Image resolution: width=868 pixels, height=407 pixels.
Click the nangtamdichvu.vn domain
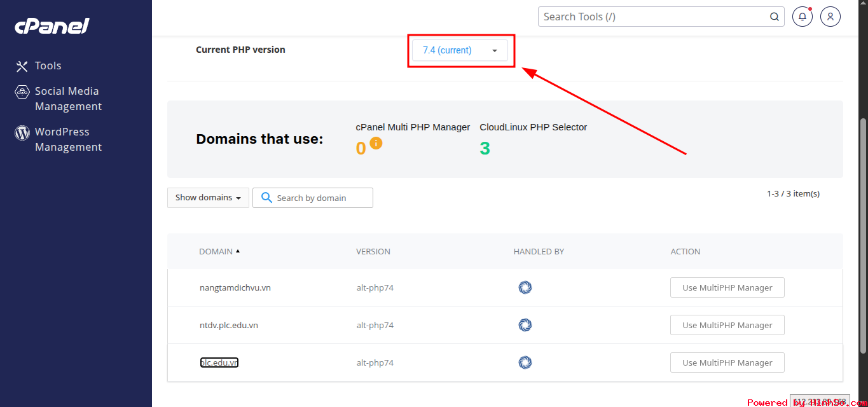235,287
